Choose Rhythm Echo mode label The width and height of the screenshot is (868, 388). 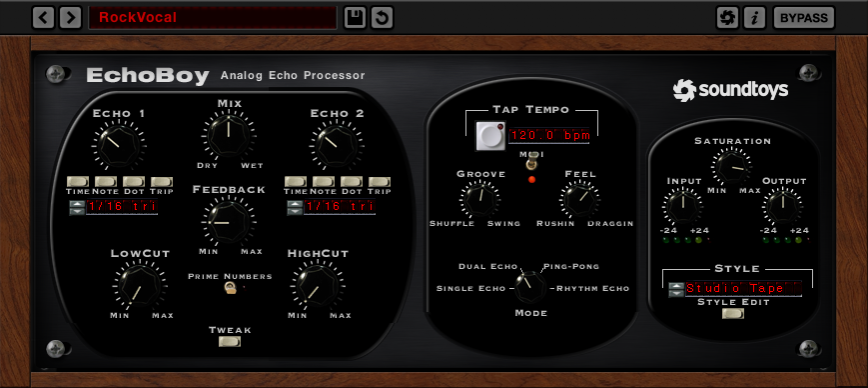593,288
